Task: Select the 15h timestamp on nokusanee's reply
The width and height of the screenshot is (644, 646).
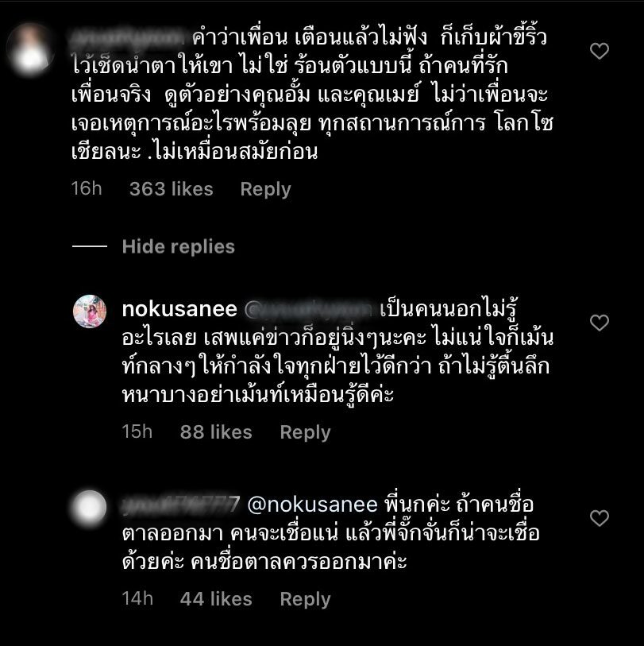Action: tap(137, 431)
